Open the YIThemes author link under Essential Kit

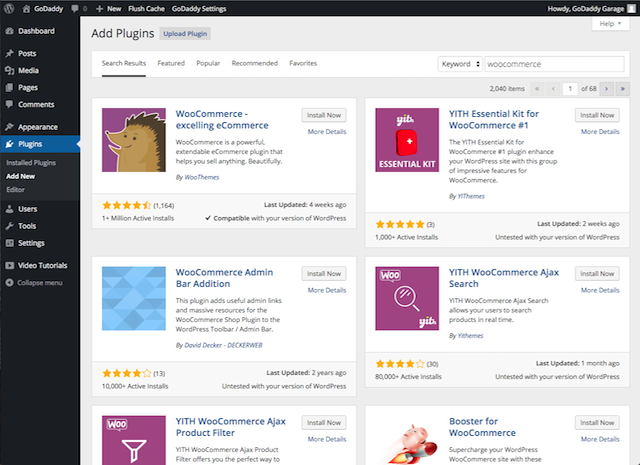tap(471, 196)
